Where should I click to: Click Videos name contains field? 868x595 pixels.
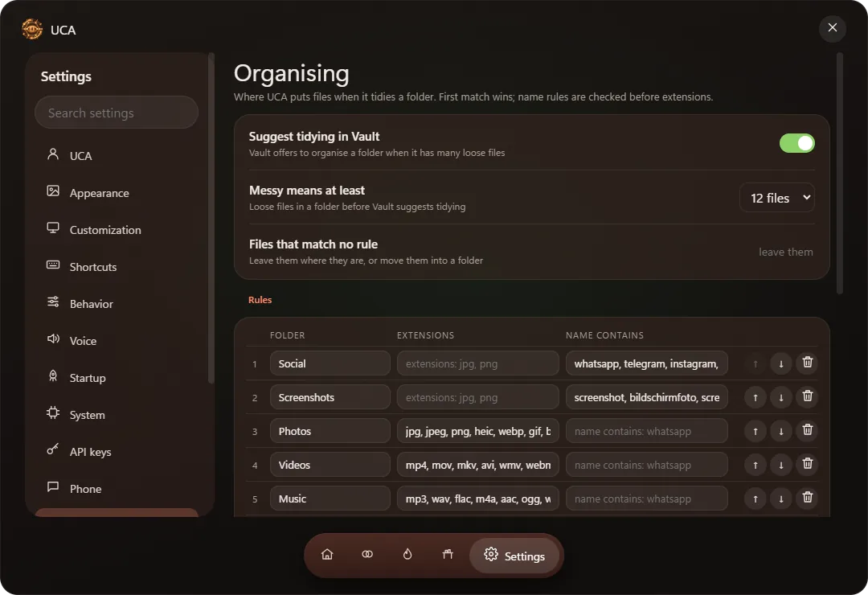pyautogui.click(x=646, y=465)
